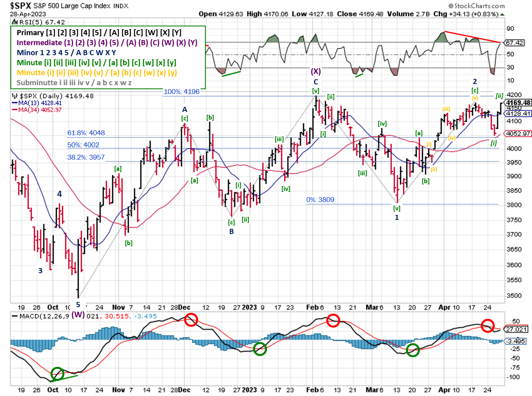Click the 4169.48 last price tag on axis
This screenshot has width=532, height=396.
518,103
